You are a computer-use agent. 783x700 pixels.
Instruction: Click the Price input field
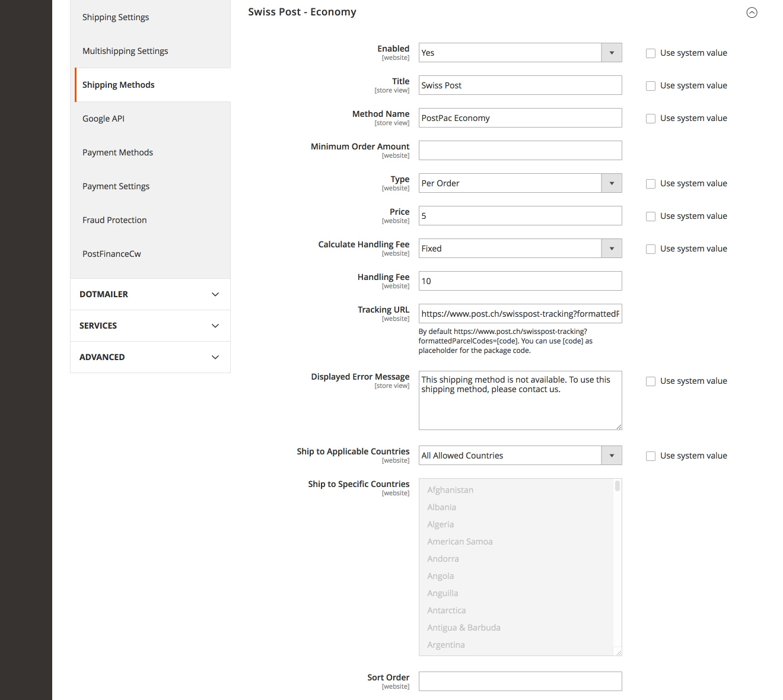coord(520,216)
